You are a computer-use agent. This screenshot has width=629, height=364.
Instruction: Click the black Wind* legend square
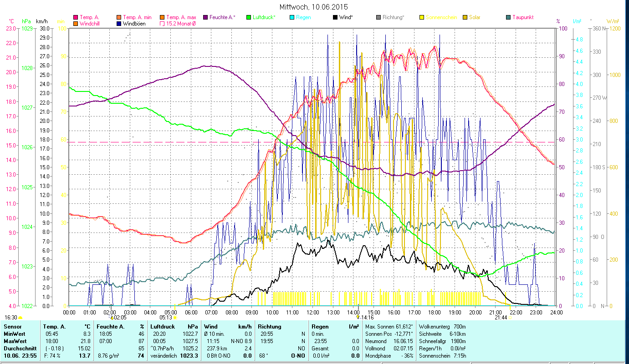(x=335, y=17)
